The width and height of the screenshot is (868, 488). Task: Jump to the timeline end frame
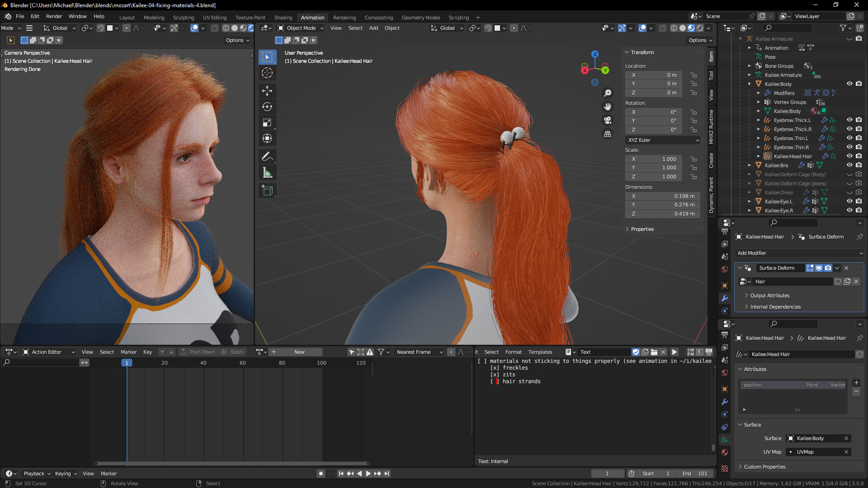tap(387, 474)
